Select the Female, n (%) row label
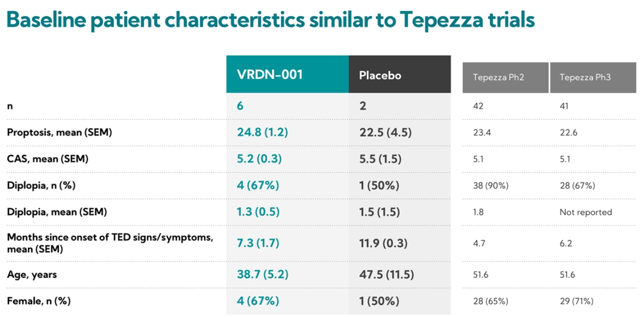 pos(39,301)
